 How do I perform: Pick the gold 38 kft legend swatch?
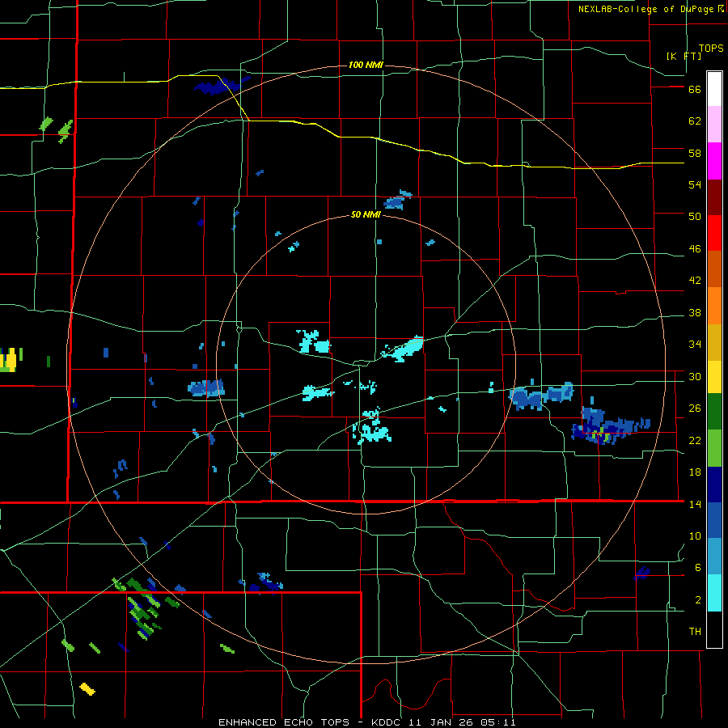(714, 342)
